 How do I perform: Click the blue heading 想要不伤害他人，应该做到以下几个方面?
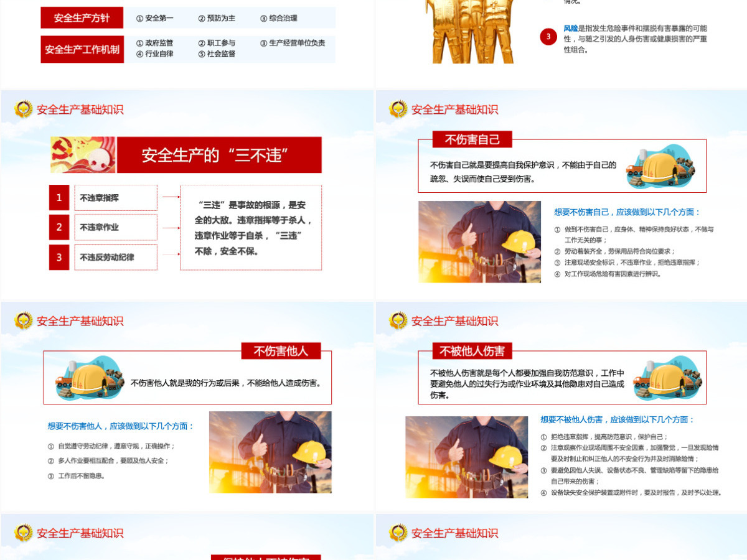click(x=121, y=426)
